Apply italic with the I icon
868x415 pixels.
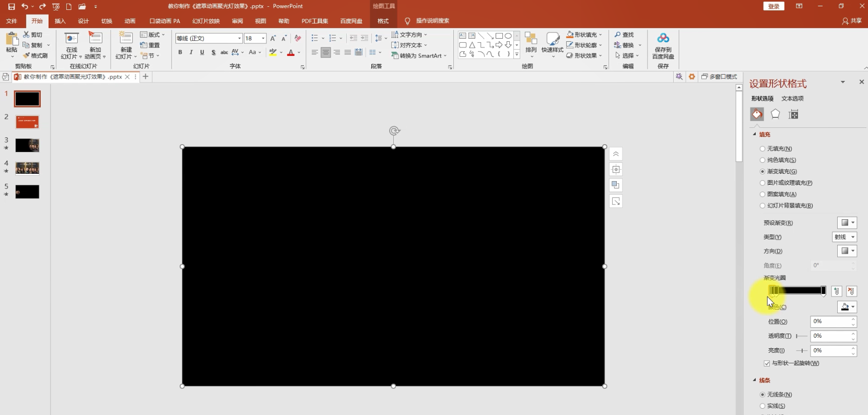(191, 52)
